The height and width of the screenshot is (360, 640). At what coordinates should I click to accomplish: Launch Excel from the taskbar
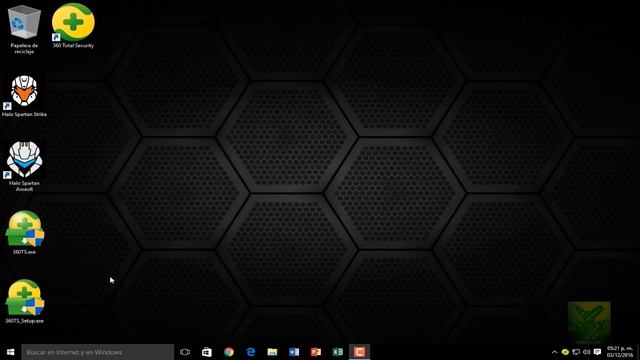point(338,352)
